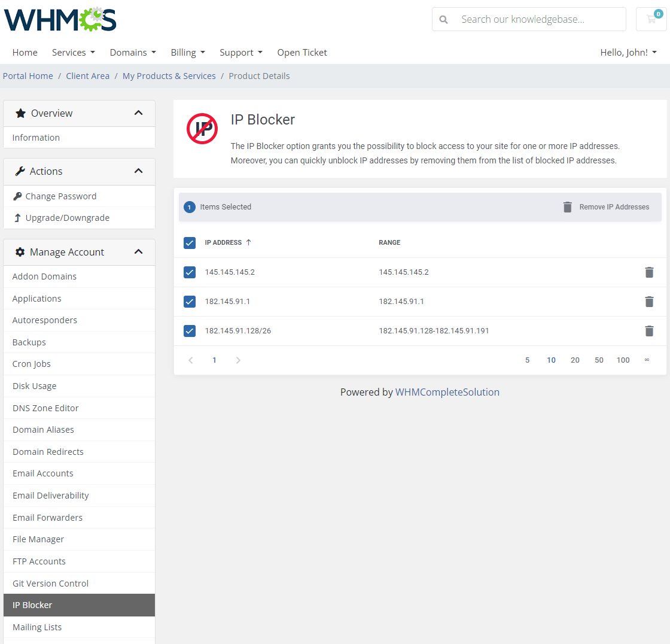Uncheck the 145.145.145.2 row checkbox
The width and height of the screenshot is (670, 644).
(x=190, y=272)
